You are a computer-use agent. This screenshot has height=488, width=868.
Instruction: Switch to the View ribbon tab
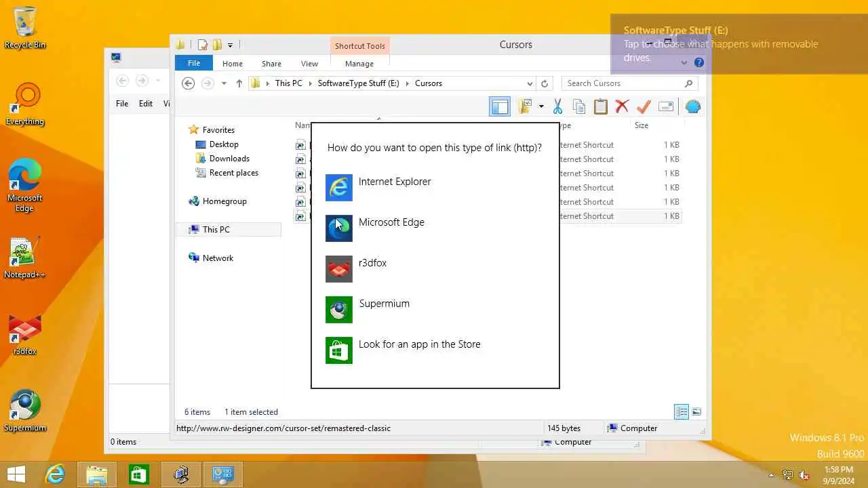pos(309,63)
